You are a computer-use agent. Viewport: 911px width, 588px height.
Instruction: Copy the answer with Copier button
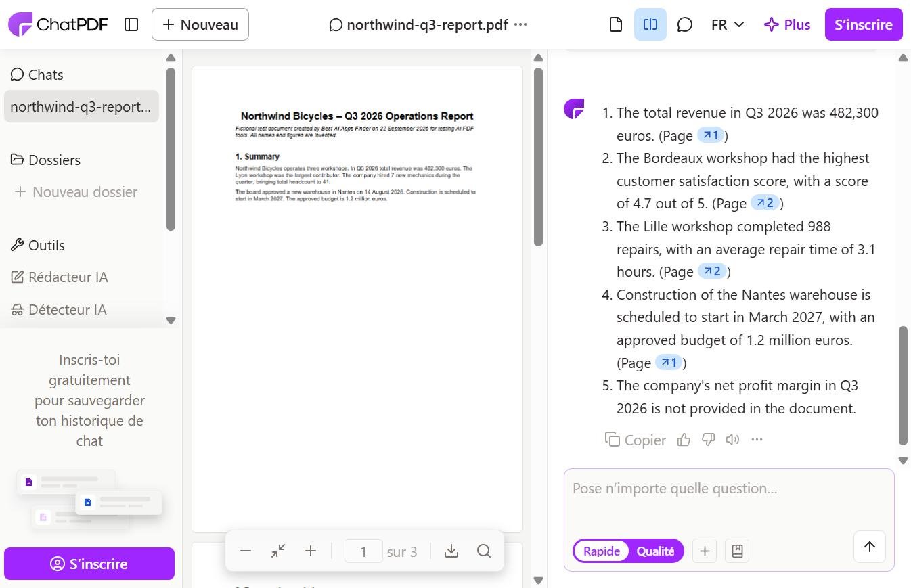coord(636,440)
